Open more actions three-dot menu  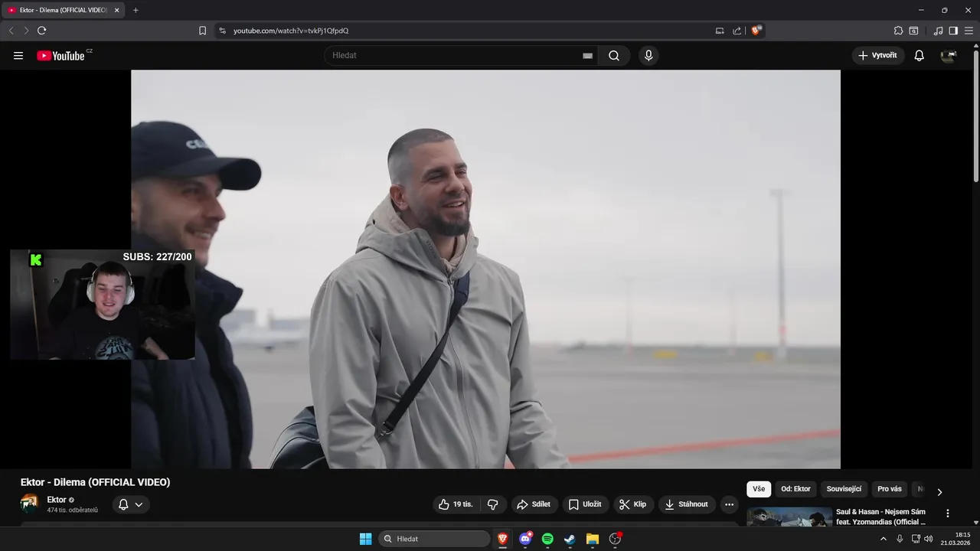point(729,504)
